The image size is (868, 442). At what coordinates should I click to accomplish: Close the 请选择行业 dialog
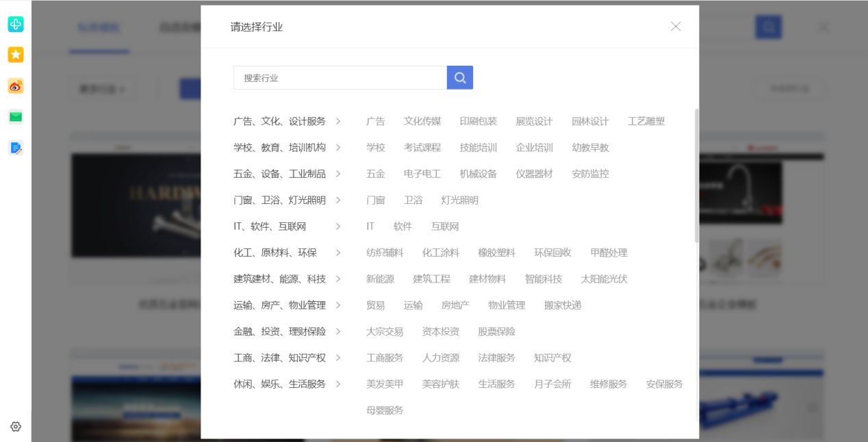pyautogui.click(x=675, y=27)
